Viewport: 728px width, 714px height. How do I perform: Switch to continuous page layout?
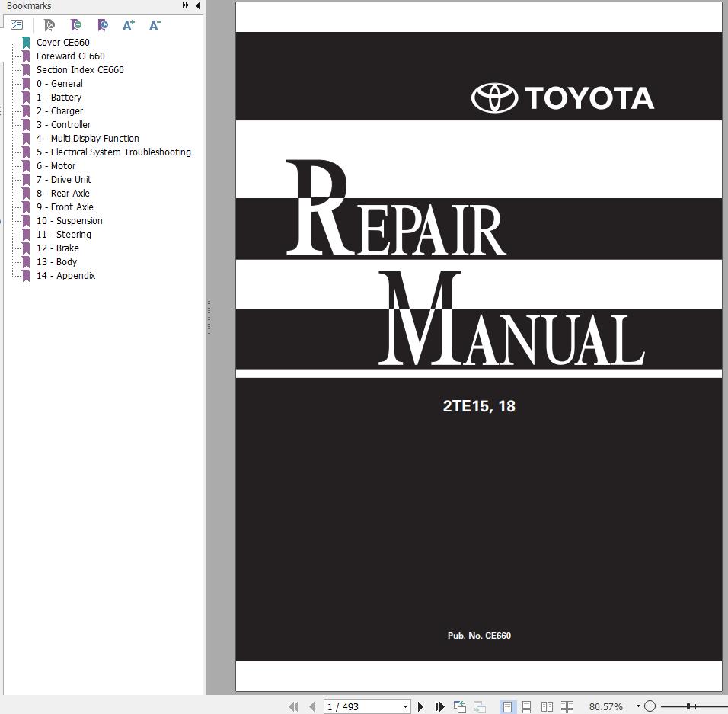click(x=526, y=706)
